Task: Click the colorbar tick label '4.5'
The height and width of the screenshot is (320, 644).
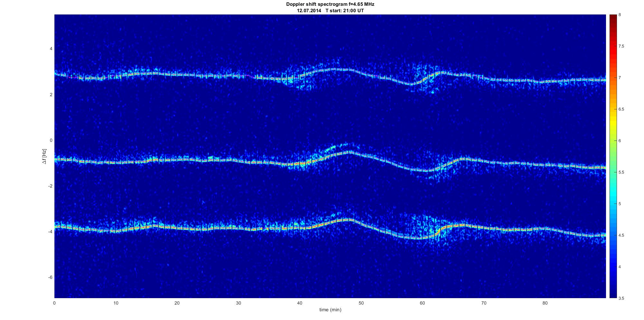Action: click(x=621, y=235)
